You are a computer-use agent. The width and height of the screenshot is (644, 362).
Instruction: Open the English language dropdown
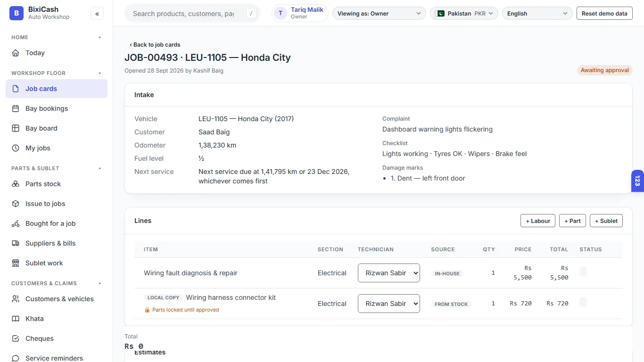tap(537, 14)
